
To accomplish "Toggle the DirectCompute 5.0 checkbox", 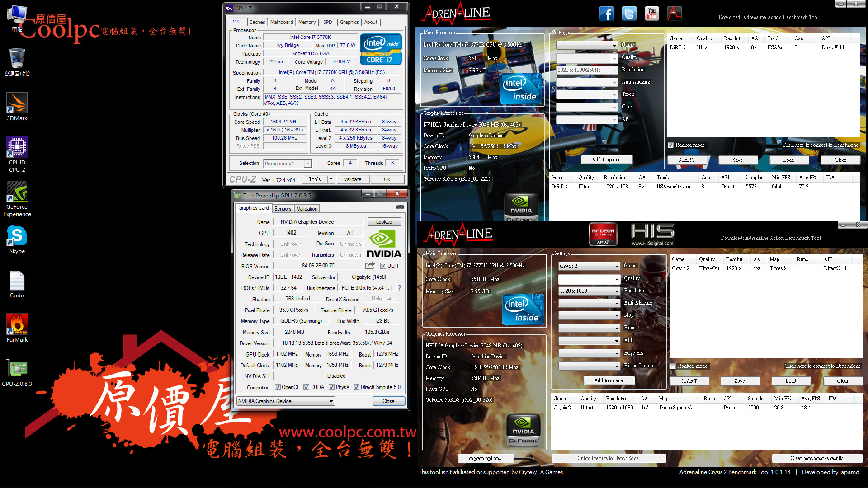I will 356,387.
